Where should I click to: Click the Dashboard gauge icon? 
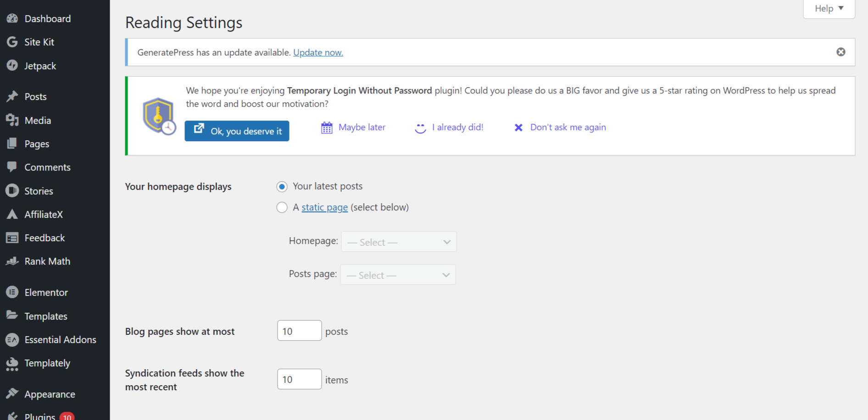(12, 18)
